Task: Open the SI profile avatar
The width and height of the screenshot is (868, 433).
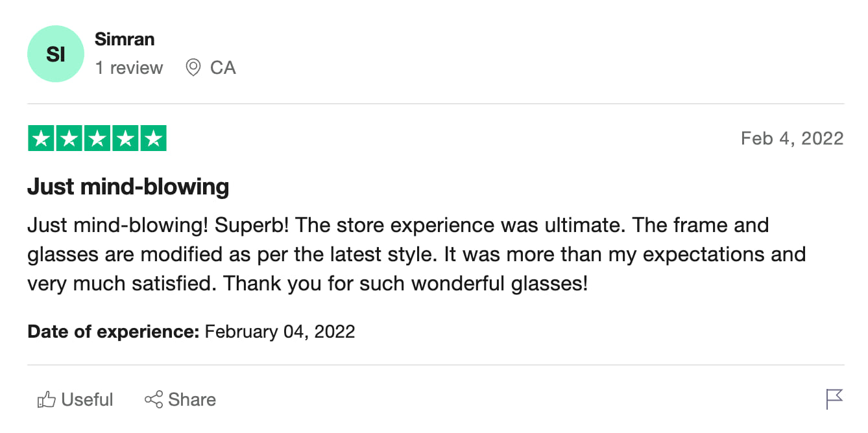Action: pos(56,54)
